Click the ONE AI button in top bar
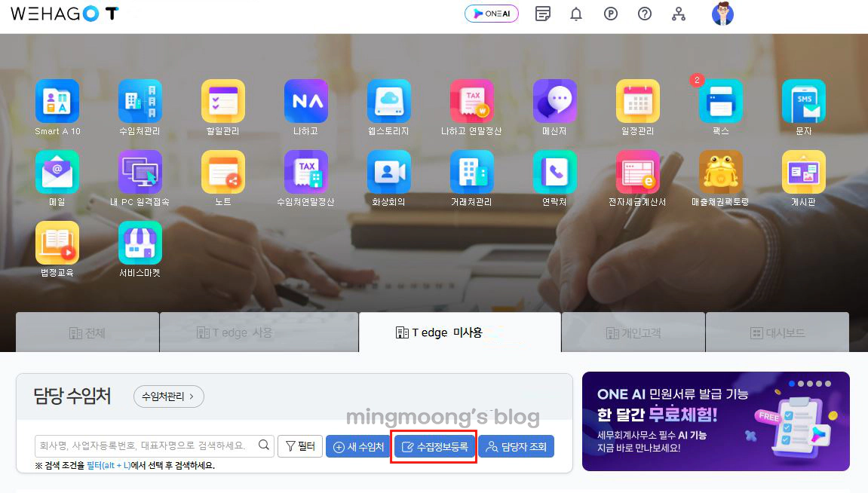The width and height of the screenshot is (868, 493). pos(491,14)
